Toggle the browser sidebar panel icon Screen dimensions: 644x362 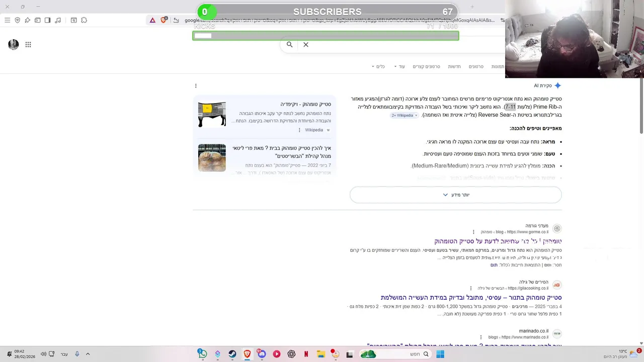[x=47, y=20]
